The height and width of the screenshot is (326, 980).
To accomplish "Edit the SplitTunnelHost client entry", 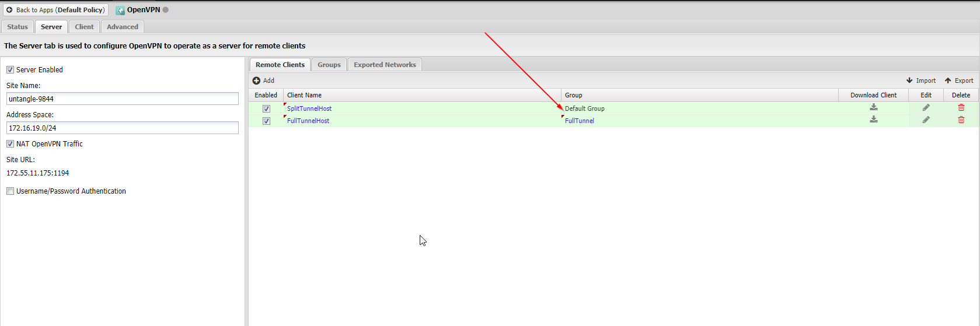I will 926,107.
